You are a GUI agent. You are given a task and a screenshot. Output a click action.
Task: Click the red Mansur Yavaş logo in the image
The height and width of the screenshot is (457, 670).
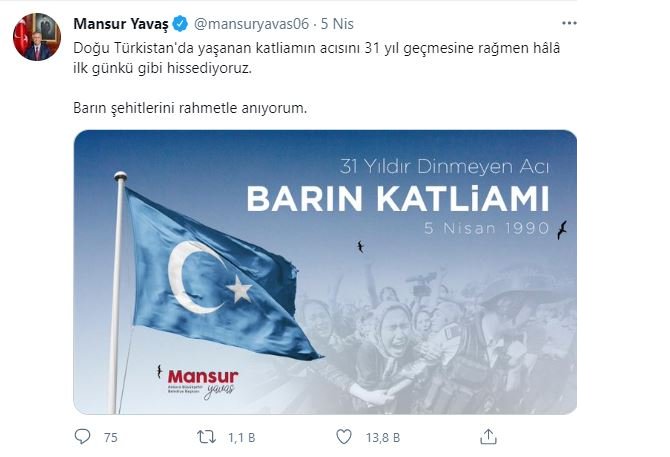click(203, 383)
